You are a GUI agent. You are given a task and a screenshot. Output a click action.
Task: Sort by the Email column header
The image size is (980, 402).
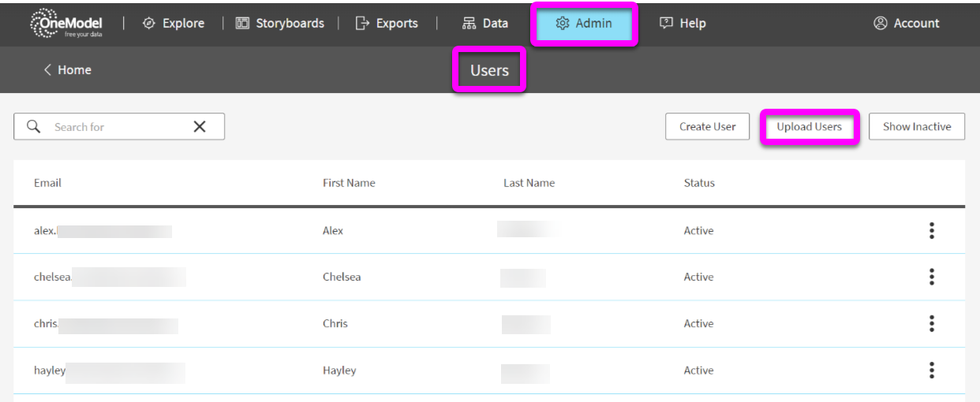point(47,183)
